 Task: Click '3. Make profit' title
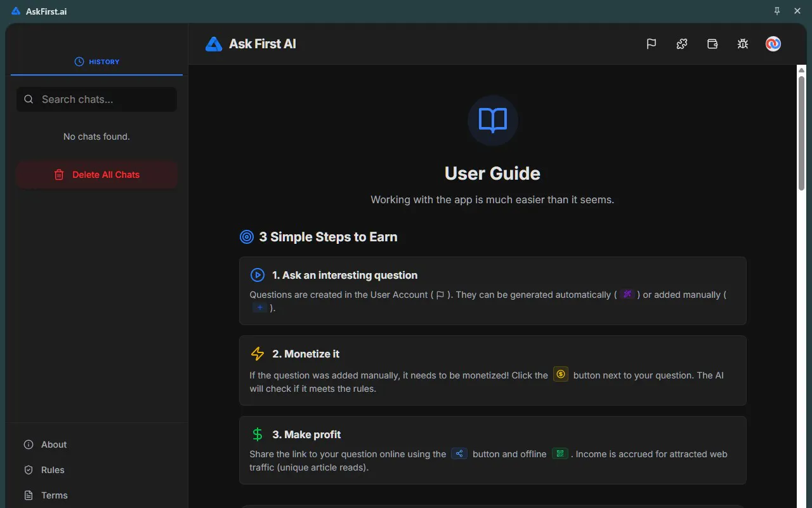(x=306, y=434)
